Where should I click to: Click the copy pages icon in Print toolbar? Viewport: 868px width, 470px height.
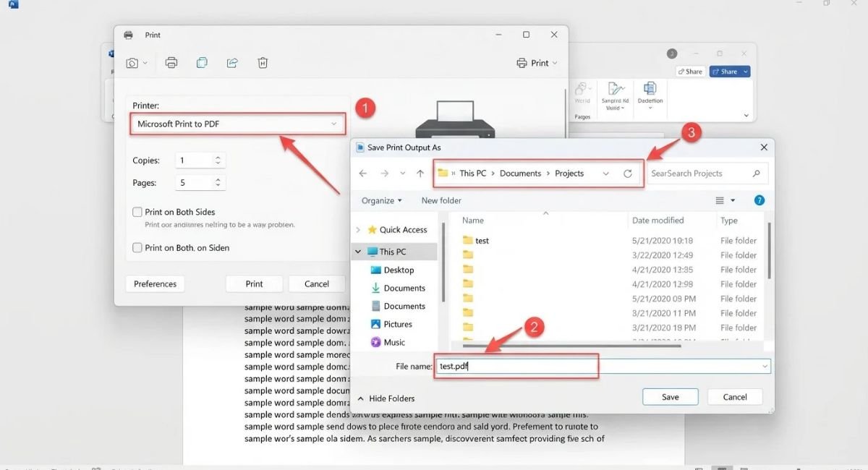(202, 63)
